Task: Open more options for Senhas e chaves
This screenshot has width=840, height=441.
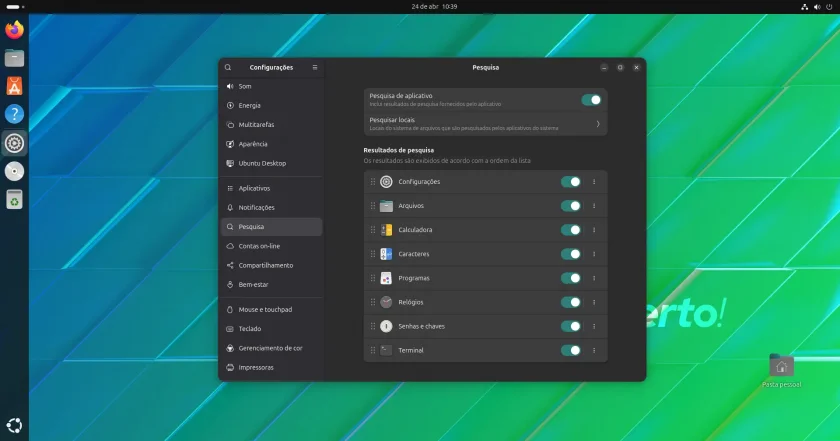Action: (x=594, y=326)
